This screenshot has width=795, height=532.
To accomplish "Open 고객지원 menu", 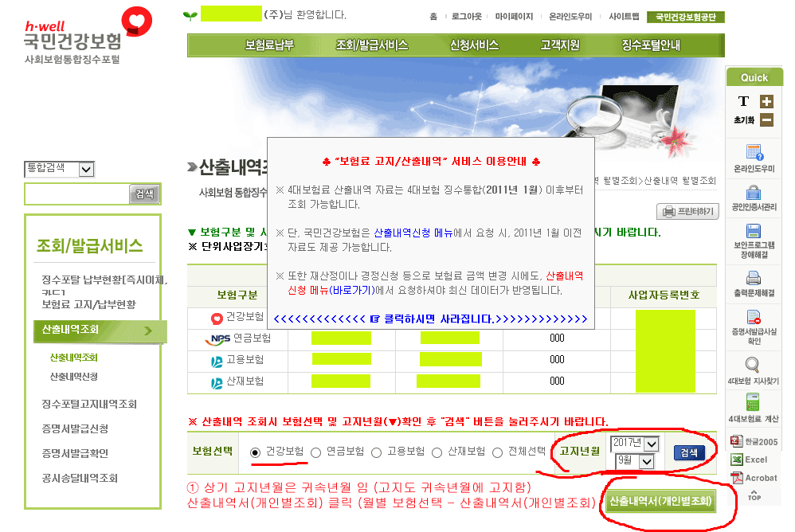I will coord(560,45).
